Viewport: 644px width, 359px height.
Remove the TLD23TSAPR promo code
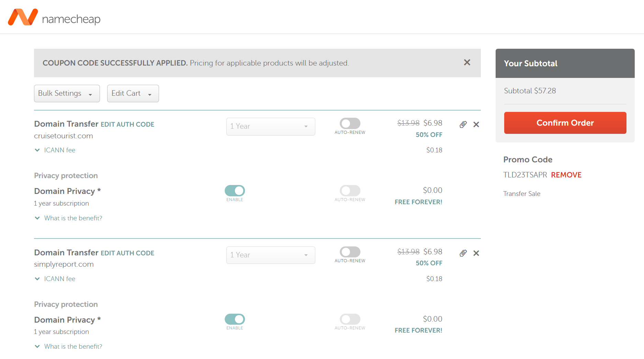566,175
